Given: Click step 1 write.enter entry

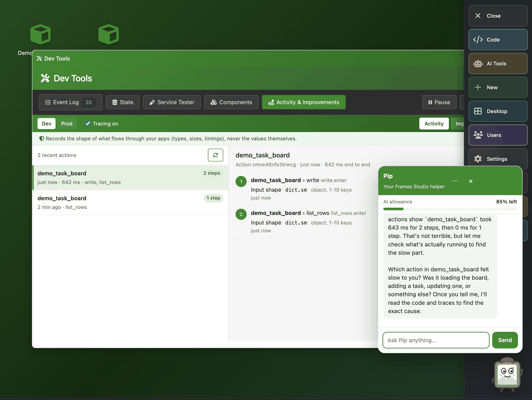Looking at the screenshot, I should point(306,189).
